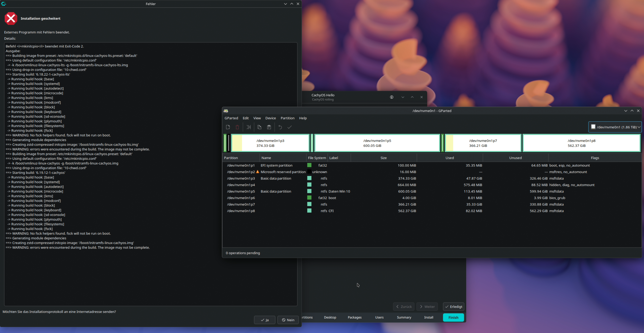Open the View menu in GParted
This screenshot has height=333, width=644.
[257, 118]
